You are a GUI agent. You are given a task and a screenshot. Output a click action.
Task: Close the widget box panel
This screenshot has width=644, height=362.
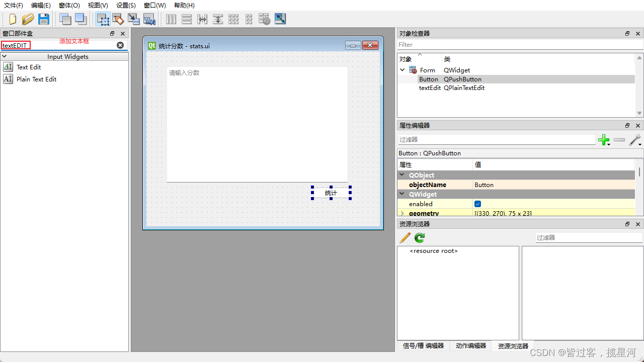coord(123,34)
